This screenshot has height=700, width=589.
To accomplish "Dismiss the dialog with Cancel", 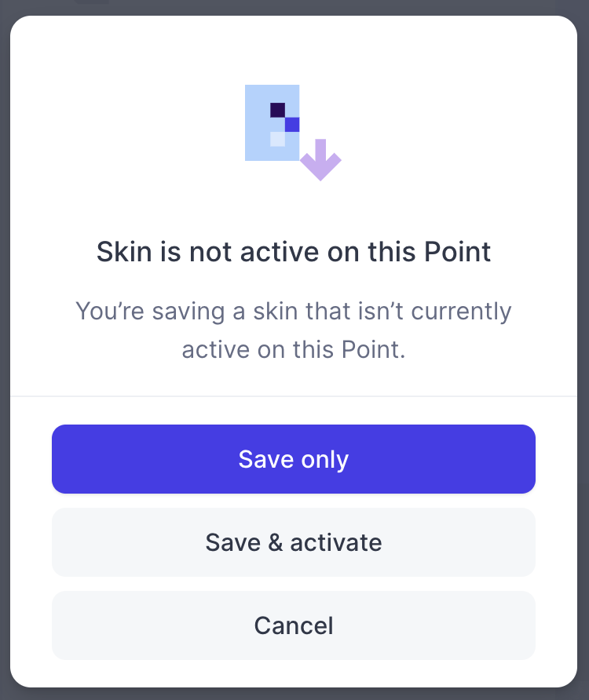I will coord(293,625).
